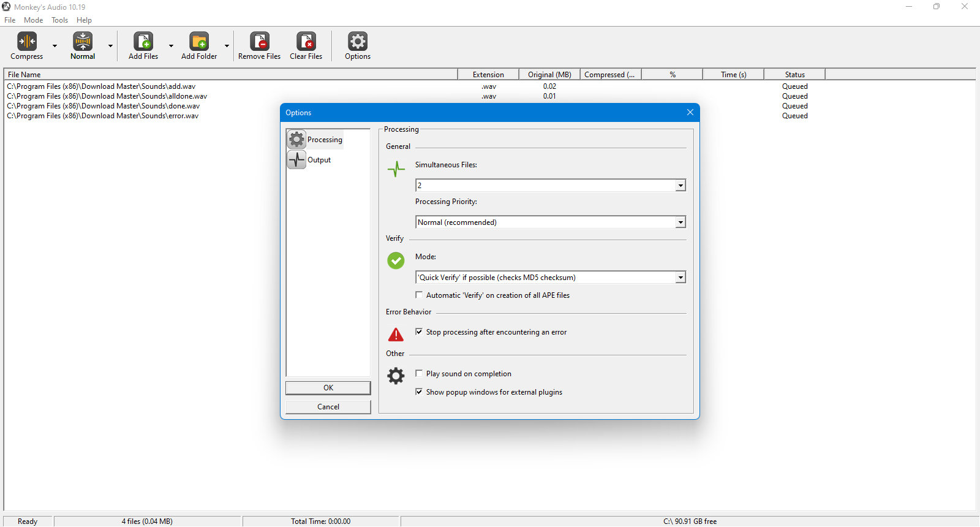
Task: Enable Play sound on completion
Action: [x=419, y=373]
